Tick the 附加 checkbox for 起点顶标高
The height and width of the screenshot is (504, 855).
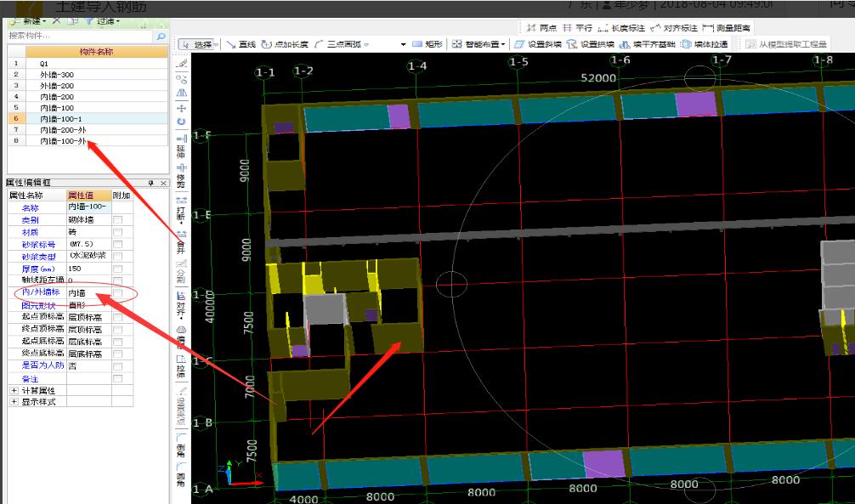pos(117,317)
